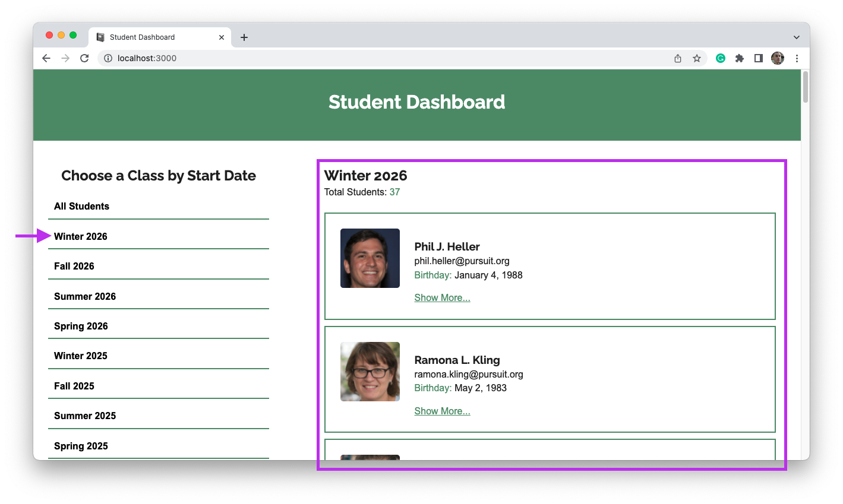Reload the localhost page
843x504 pixels.
(84, 58)
